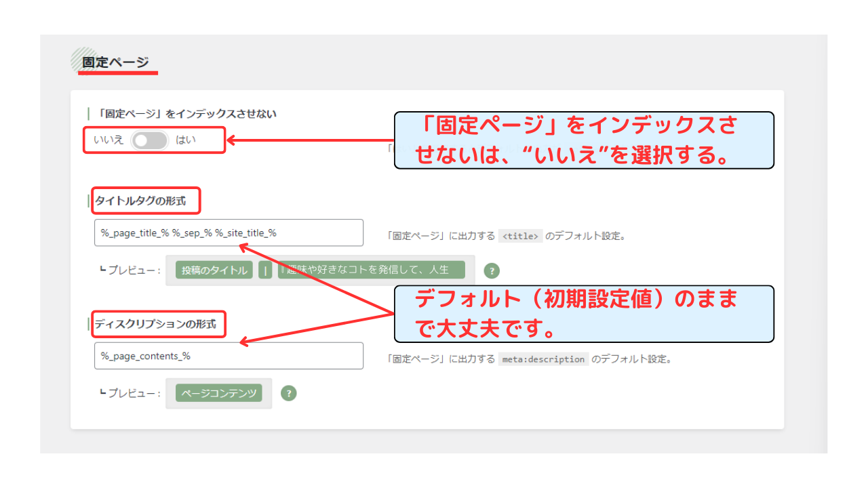Screen dimensions: 868x488
Task: Click the 投稿のタイトル preview tag
Action: point(214,270)
